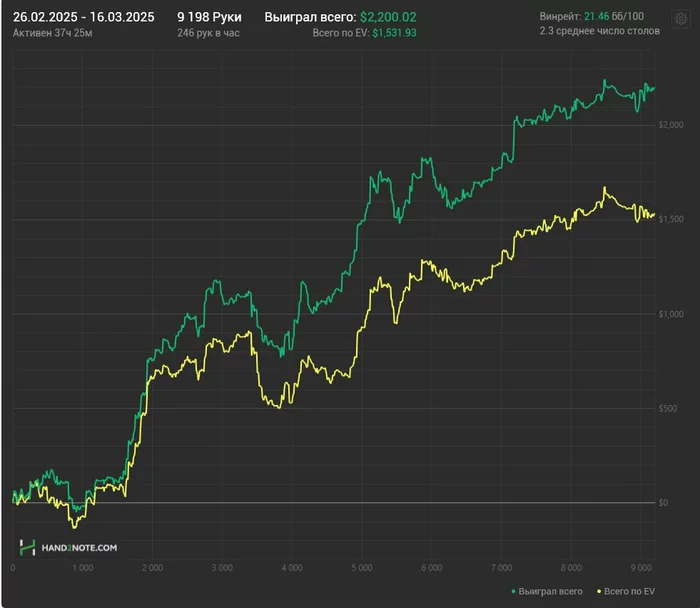Click the 9 198 Руки hands count

click(209, 17)
